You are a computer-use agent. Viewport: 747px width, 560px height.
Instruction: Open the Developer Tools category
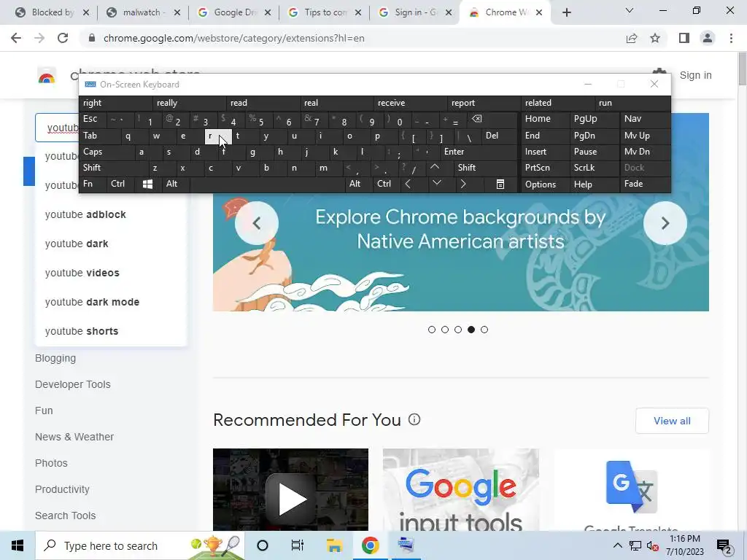click(72, 384)
